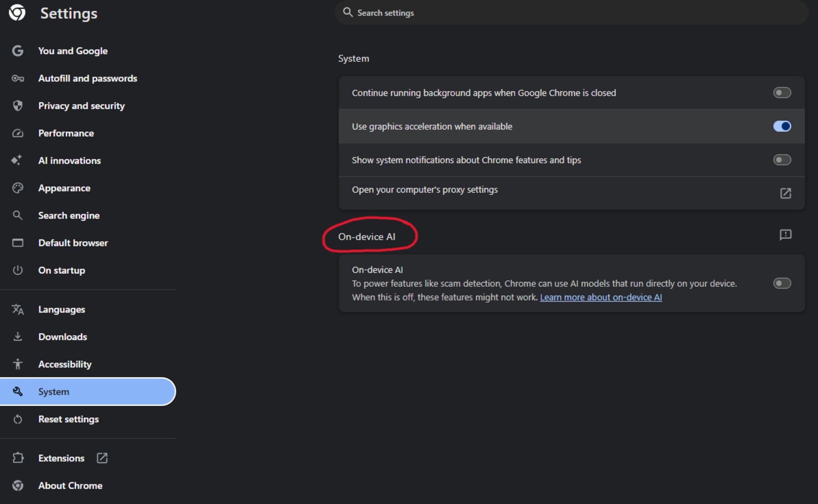Image resolution: width=818 pixels, height=504 pixels.
Task: Click the reset arrow icon for Reset settings
Action: click(x=17, y=419)
